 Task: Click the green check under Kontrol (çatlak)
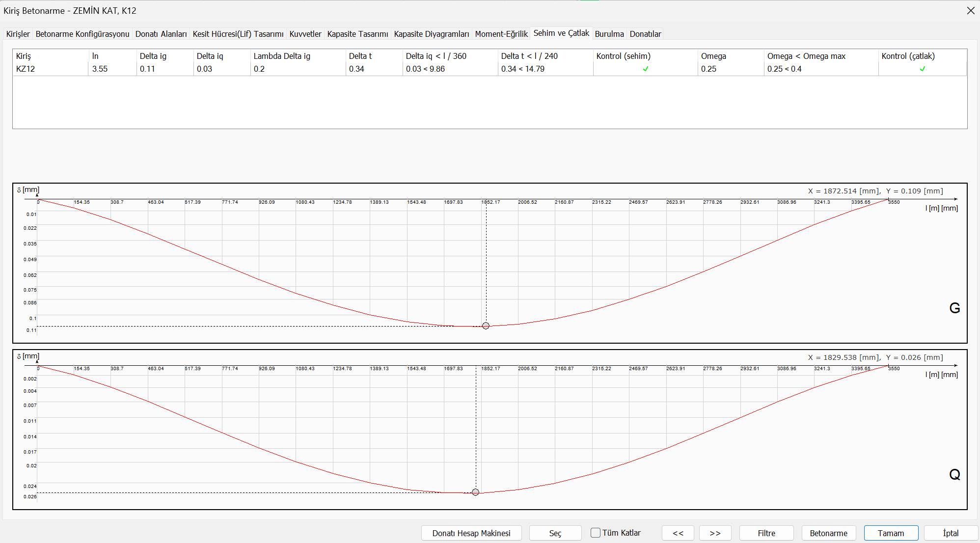point(923,69)
